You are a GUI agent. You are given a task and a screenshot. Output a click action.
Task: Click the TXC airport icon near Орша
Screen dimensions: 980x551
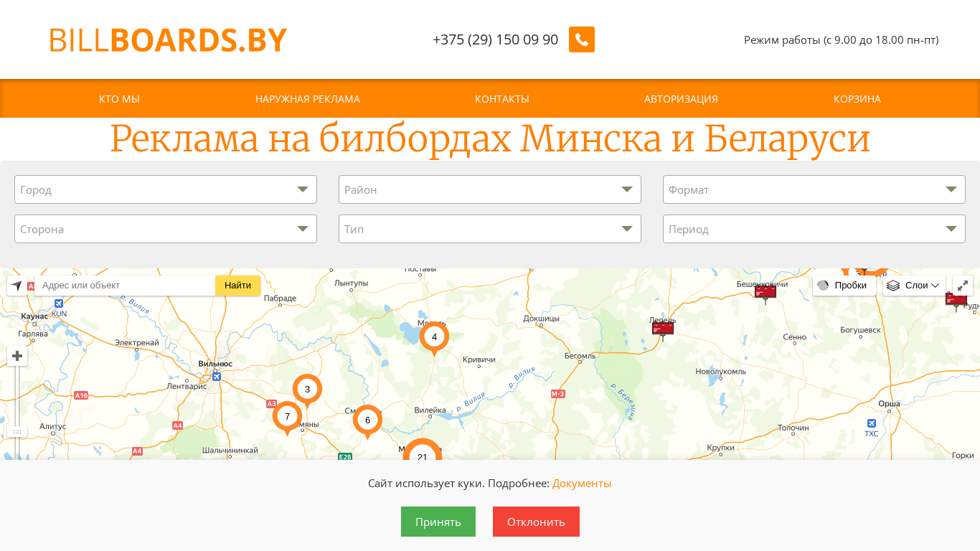(x=871, y=423)
